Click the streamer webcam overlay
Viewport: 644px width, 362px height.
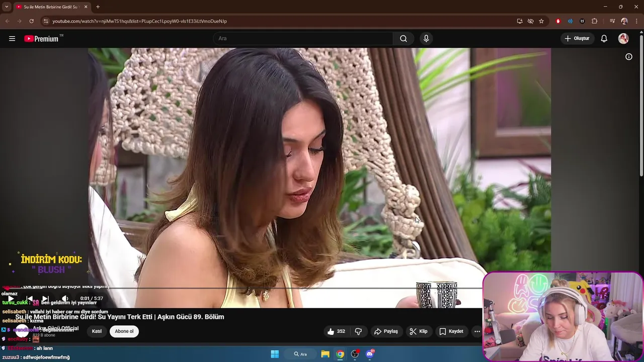tap(562, 317)
